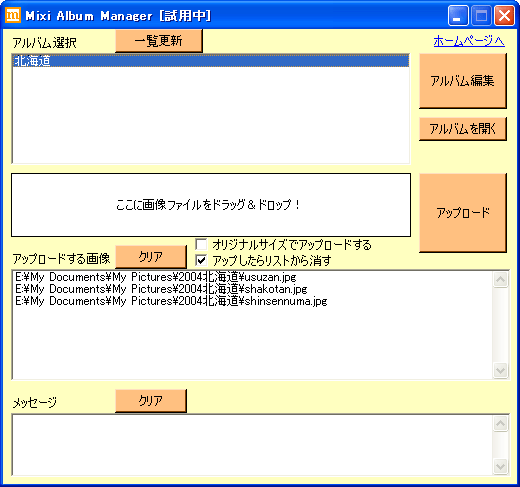This screenshot has height=487, width=520.
Task: Click message box scrollbar up arrow
Action: [x=500, y=423]
